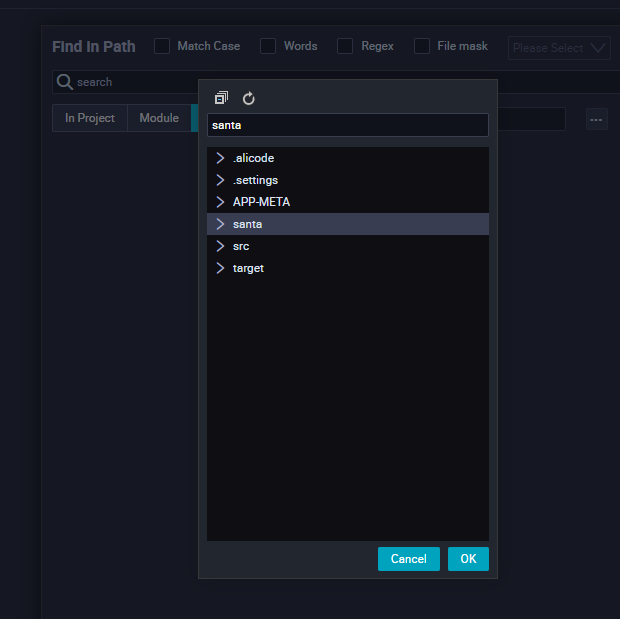Click the collapse all folders icon
Screen dimensions: 620x619
(x=221, y=98)
